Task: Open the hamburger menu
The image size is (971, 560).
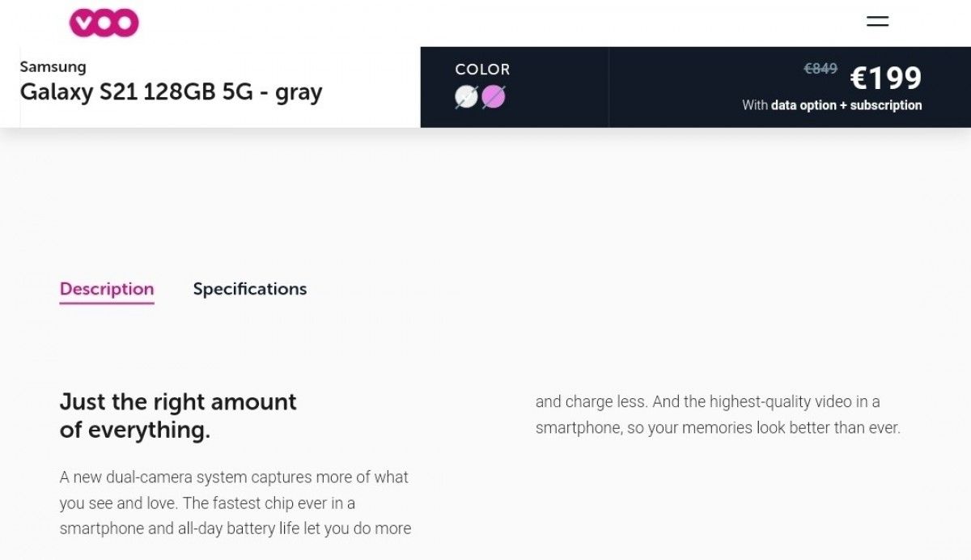Action: [877, 22]
